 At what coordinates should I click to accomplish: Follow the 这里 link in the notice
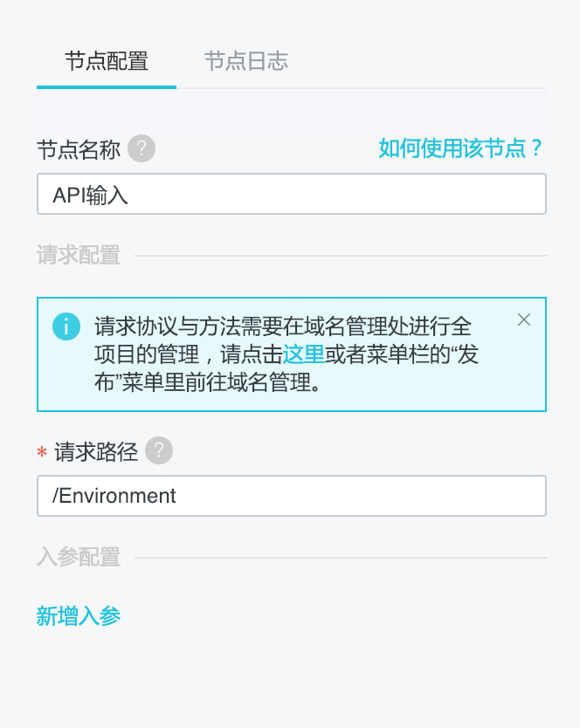point(304,354)
